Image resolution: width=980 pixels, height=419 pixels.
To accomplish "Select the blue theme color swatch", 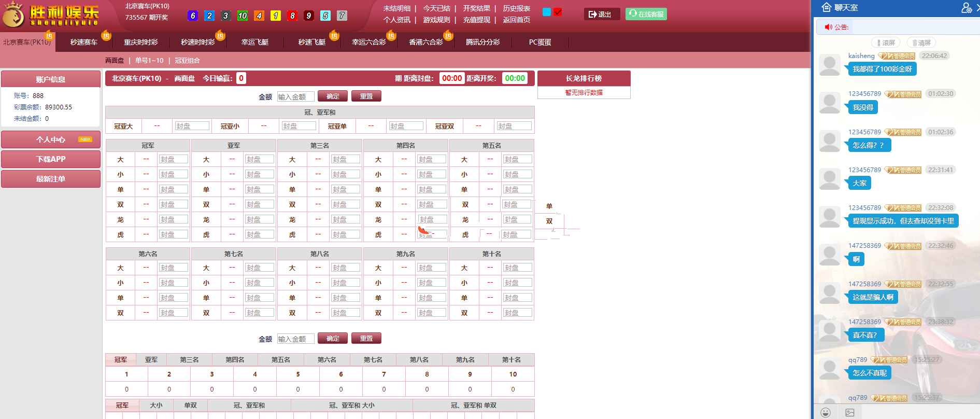I will click(546, 12).
